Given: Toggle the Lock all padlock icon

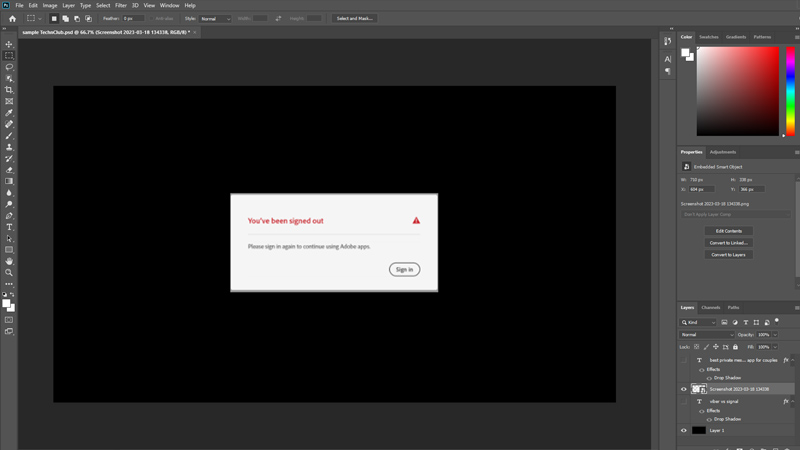Looking at the screenshot, I should [735, 347].
